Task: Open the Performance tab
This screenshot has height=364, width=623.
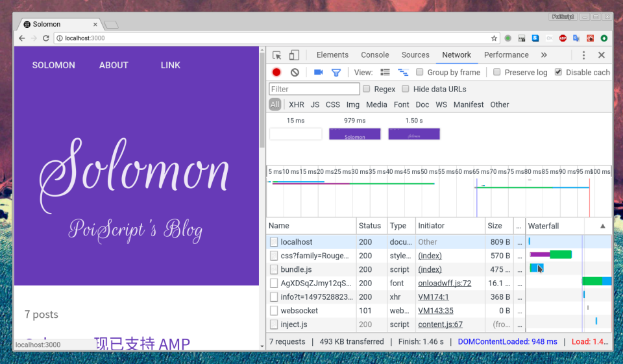Action: click(506, 55)
